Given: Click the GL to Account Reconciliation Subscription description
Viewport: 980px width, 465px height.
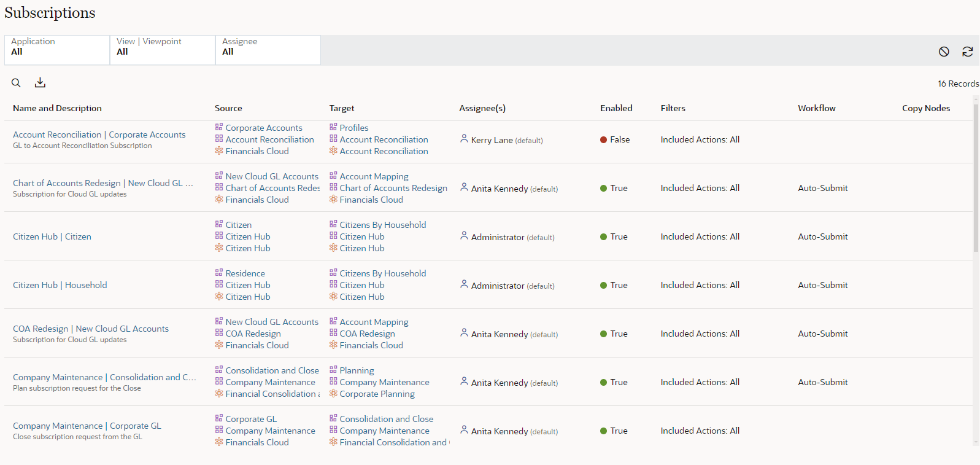Looking at the screenshot, I should pos(82,146).
